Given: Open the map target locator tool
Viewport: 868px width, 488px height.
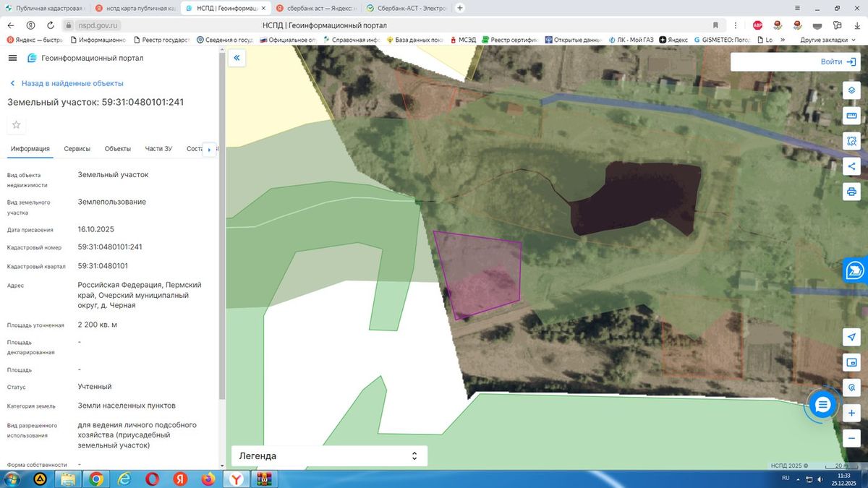Looking at the screenshot, I should click(x=851, y=388).
